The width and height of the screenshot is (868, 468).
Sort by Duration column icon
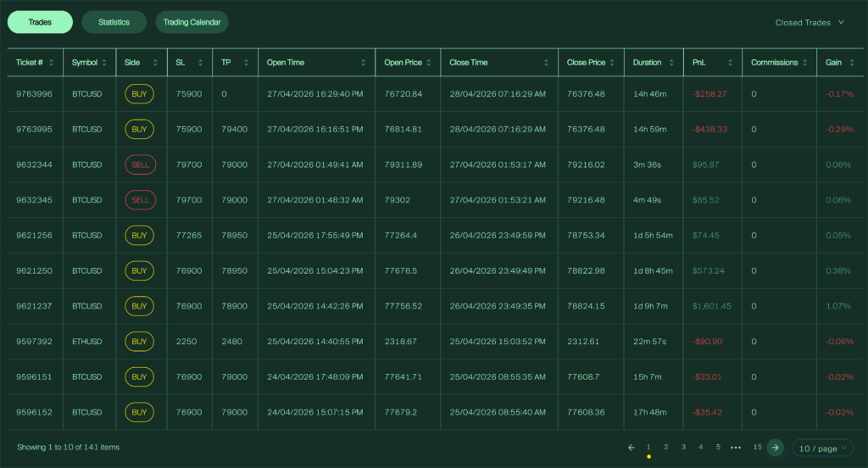[671, 63]
